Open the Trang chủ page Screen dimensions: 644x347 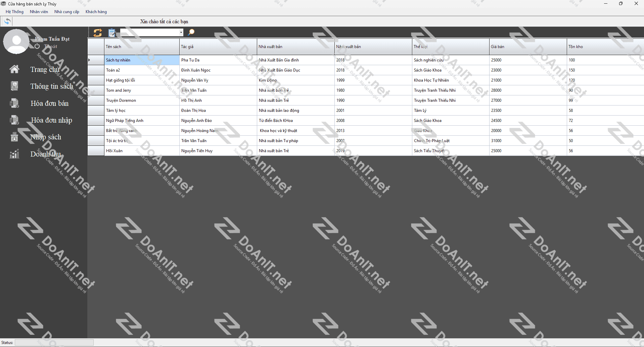[x=45, y=70]
